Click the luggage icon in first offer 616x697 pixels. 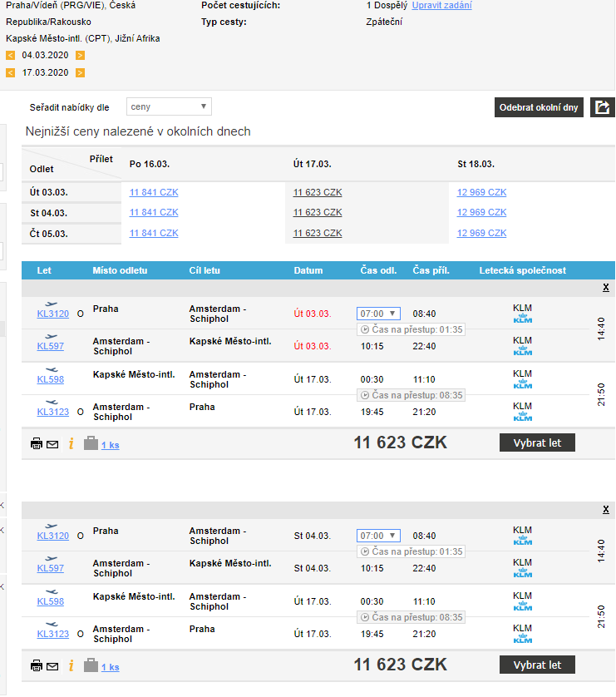(x=91, y=443)
